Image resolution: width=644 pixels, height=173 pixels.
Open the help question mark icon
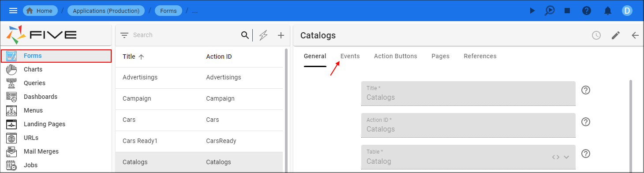[587, 11]
